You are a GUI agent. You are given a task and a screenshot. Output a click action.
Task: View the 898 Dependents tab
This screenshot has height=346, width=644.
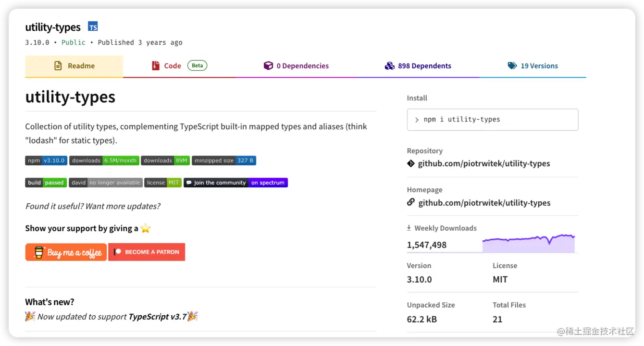click(x=418, y=66)
